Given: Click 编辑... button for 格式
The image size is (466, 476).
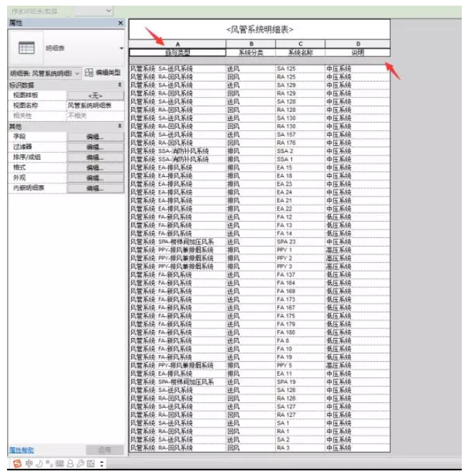Looking at the screenshot, I should (95, 168).
